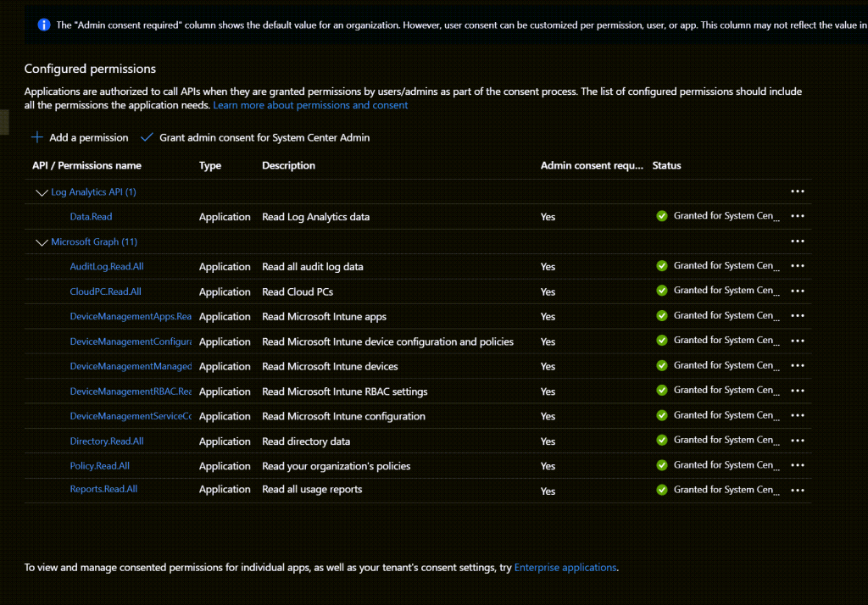Screen dimensions: 868x605
Task: Collapse the Log Analytics API group chevron
Action: pyautogui.click(x=41, y=192)
